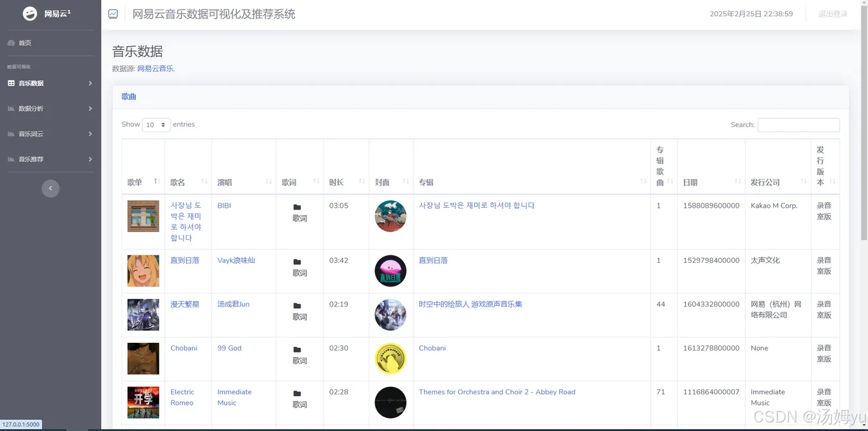The width and height of the screenshot is (868, 431).
Task: Sort table by 专辑歌曲 column sort arrows
Action: [670, 181]
